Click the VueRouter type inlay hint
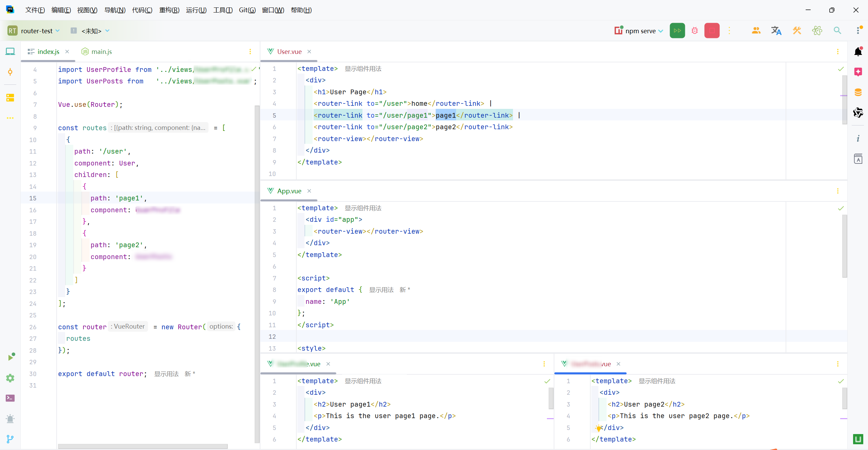The image size is (868, 450). tap(128, 327)
